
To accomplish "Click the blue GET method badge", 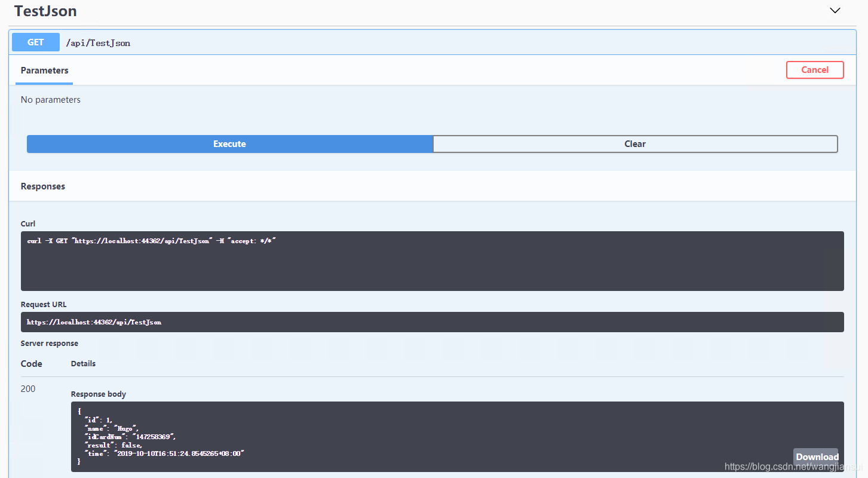I will tap(36, 42).
